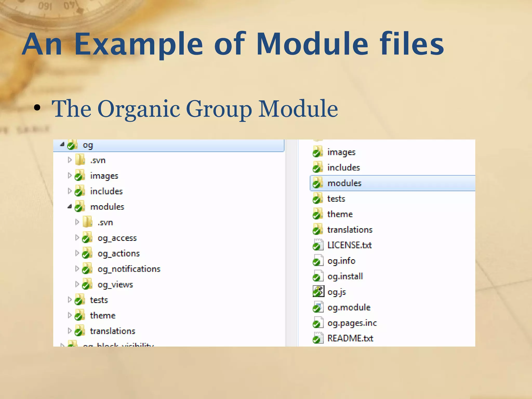This screenshot has width=532, height=399.
Task: Expand the includes folder in tree
Action: 70,191
